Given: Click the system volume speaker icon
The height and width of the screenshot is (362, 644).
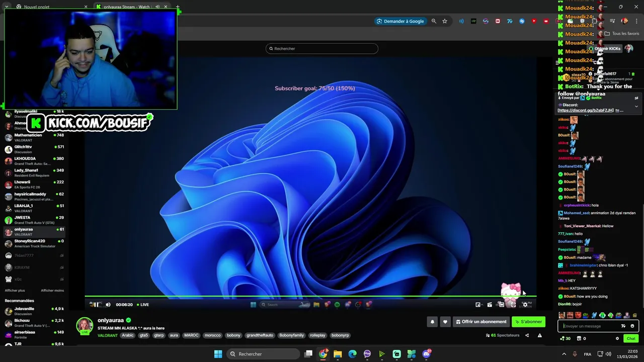Looking at the screenshot, I should pyautogui.click(x=608, y=354).
